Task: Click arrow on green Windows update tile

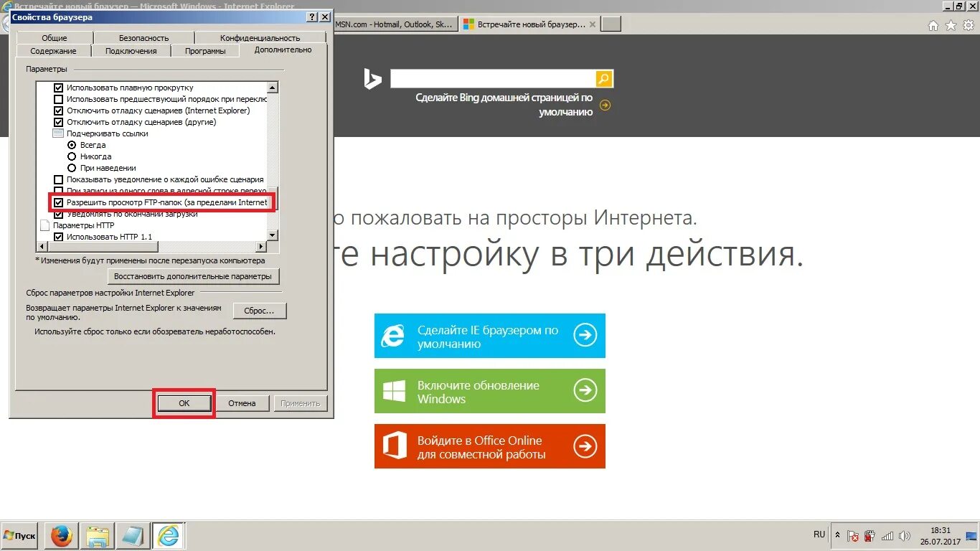Action: click(585, 390)
